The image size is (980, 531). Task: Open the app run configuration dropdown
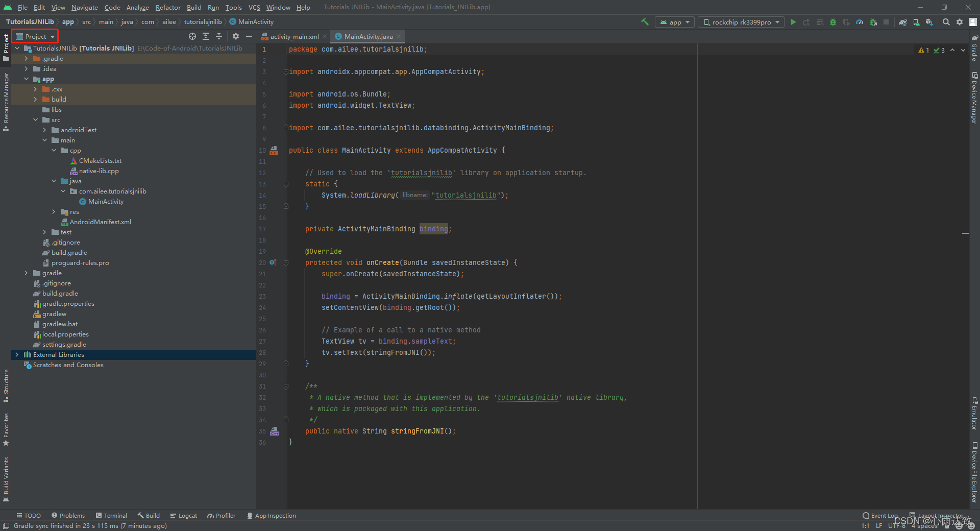tap(675, 22)
